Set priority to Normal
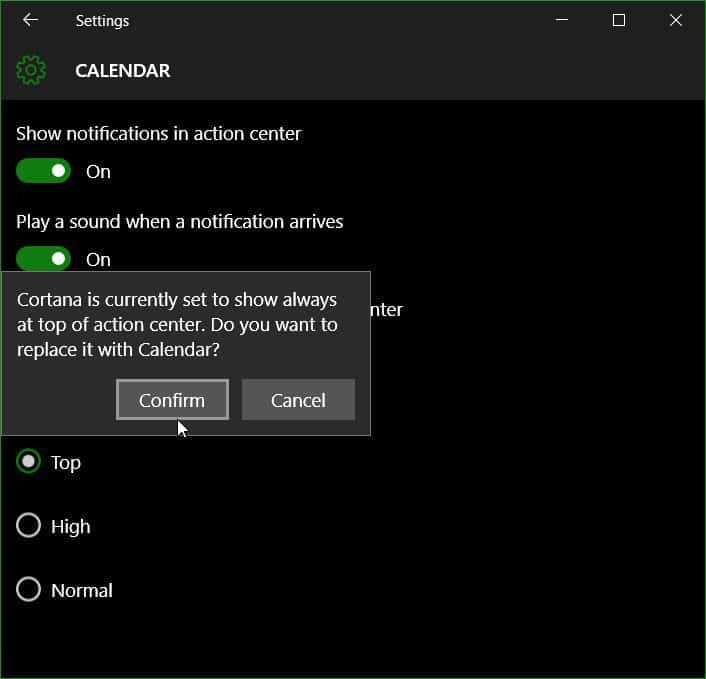 click(28, 589)
